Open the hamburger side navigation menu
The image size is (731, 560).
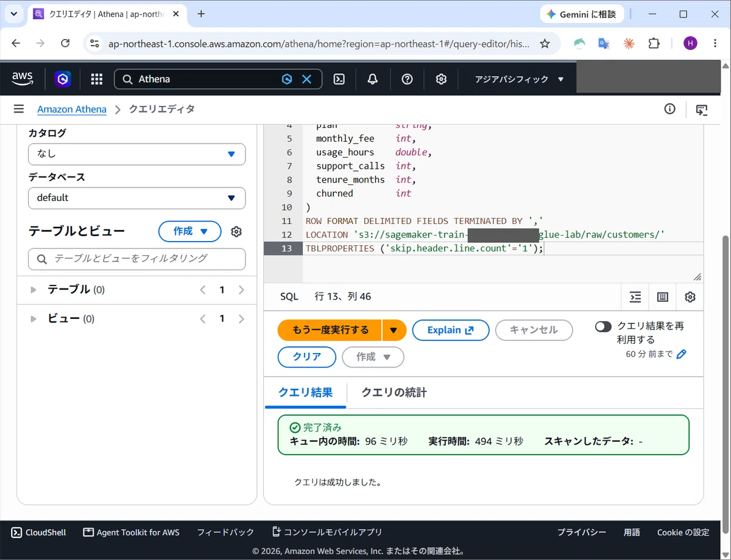click(19, 109)
